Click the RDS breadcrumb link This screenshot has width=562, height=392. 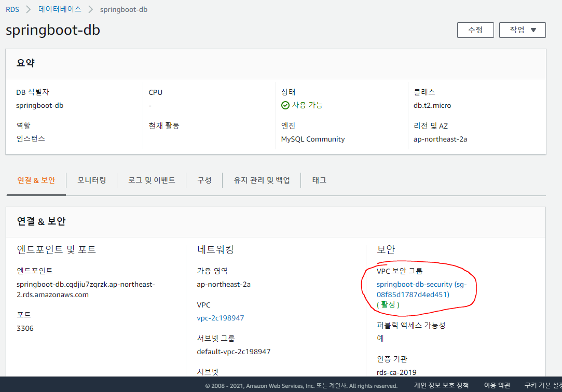(12, 9)
